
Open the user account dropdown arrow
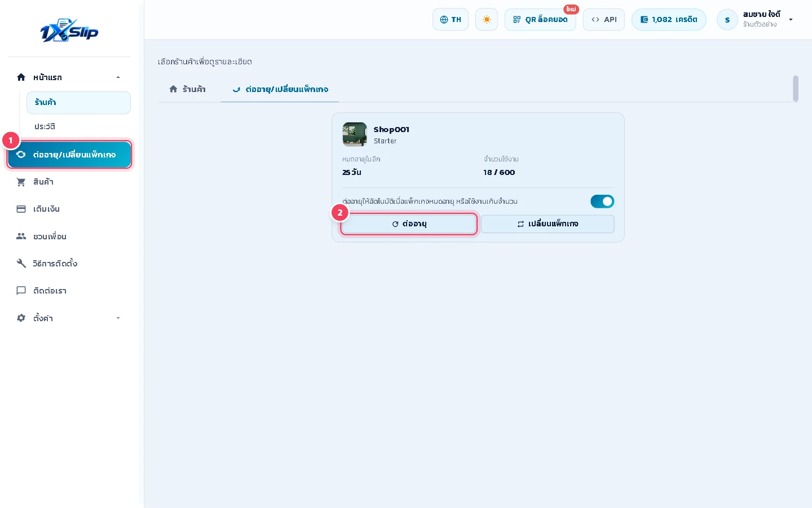point(791,20)
